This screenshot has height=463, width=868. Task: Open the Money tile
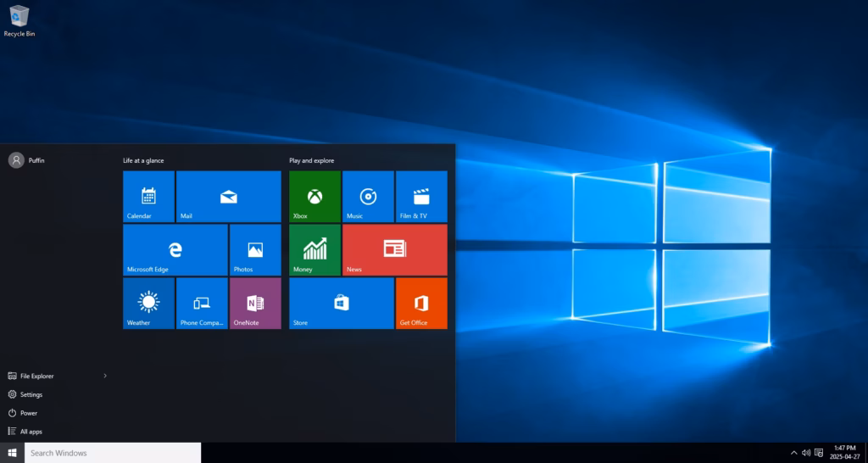[x=315, y=250]
